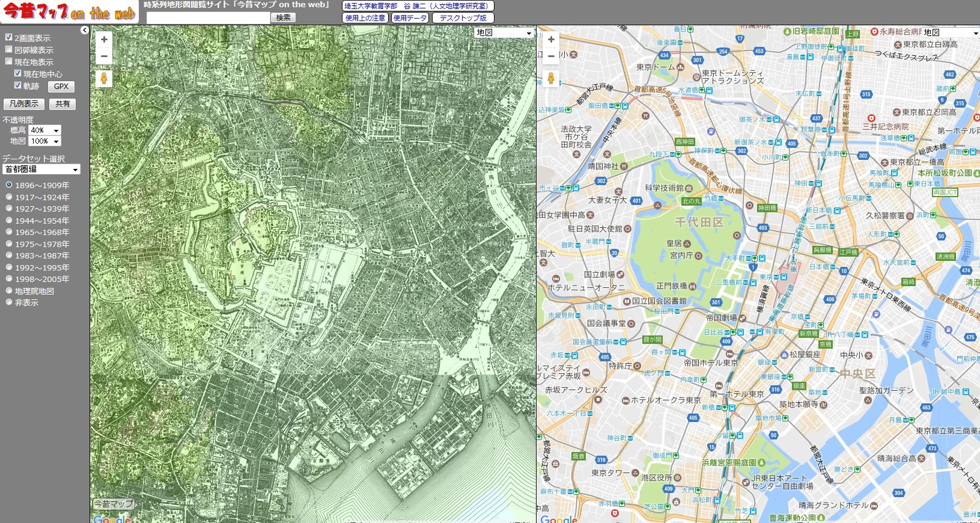The height and width of the screenshot is (523, 980).
Task: Select the 非表示 radio button
Action: [x=9, y=302]
